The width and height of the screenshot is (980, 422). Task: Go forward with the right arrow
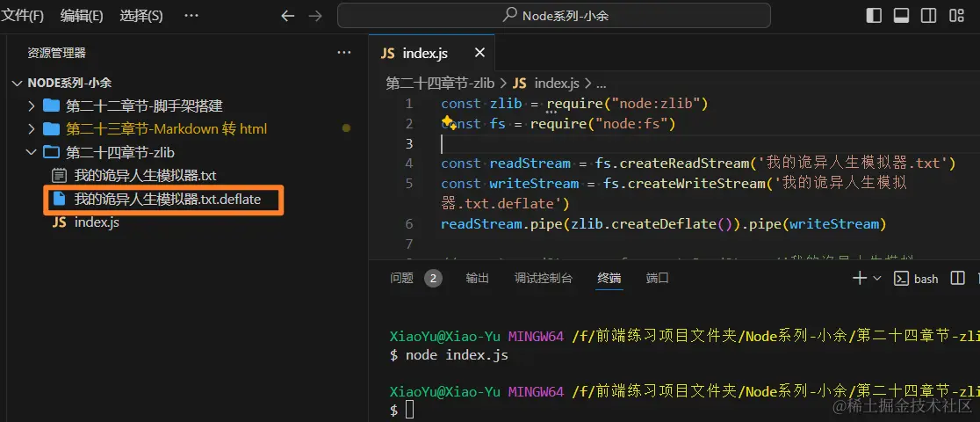(x=315, y=16)
